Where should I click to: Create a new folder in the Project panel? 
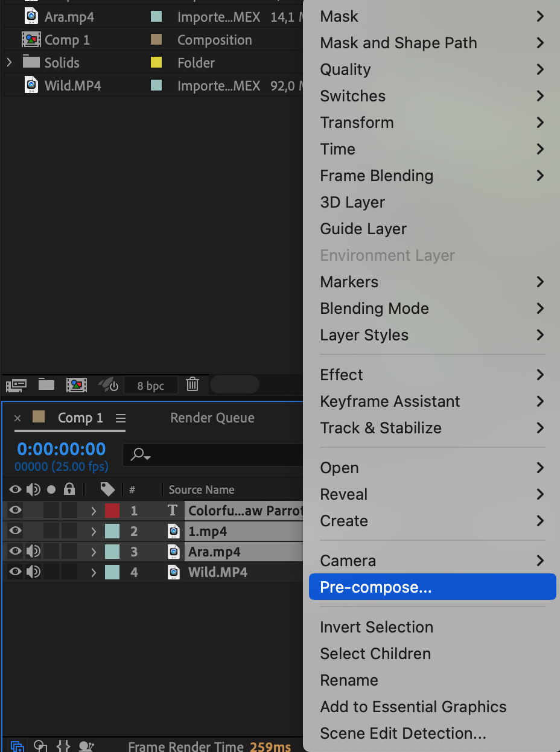[x=46, y=384]
